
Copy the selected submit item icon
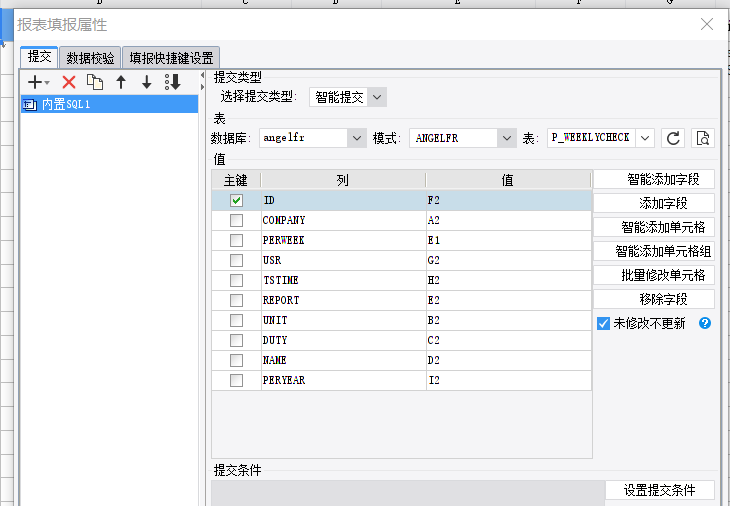coord(95,82)
